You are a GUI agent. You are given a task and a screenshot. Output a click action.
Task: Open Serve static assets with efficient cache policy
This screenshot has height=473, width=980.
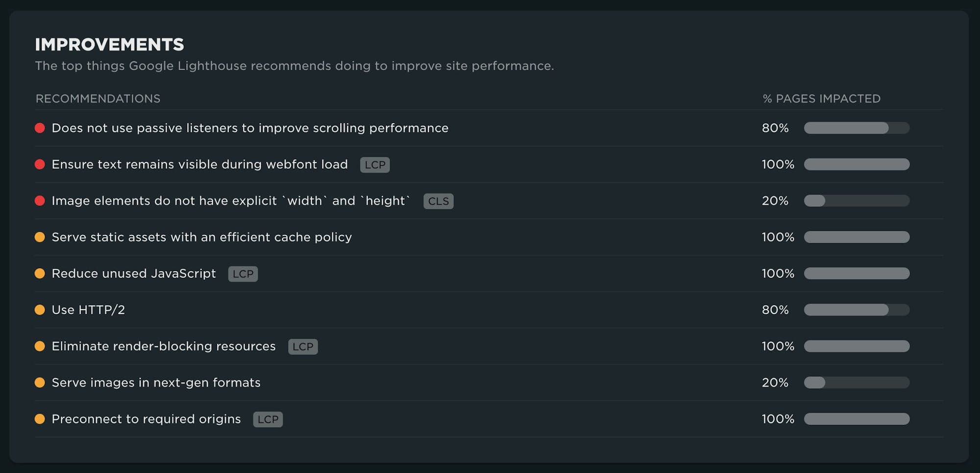pos(202,237)
